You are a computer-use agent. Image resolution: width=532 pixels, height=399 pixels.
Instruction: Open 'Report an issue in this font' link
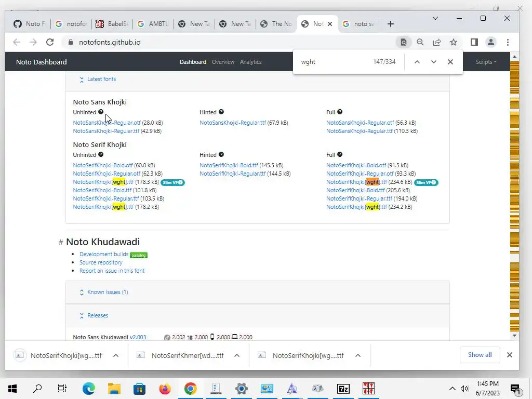[112, 271]
